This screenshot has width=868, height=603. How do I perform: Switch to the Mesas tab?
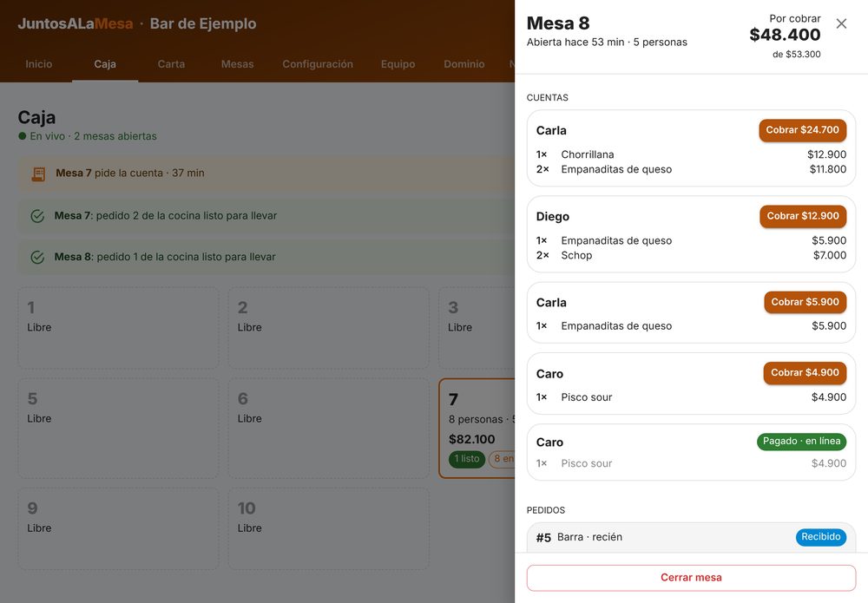click(238, 64)
